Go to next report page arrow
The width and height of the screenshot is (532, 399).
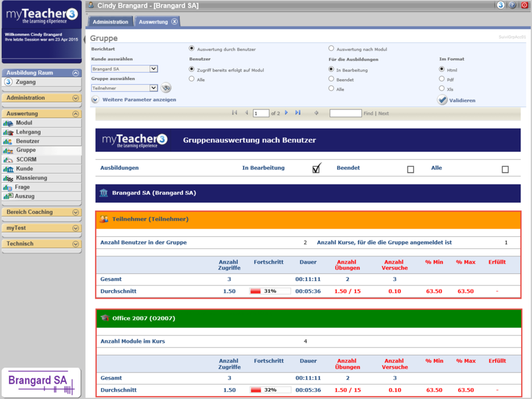[x=287, y=113]
